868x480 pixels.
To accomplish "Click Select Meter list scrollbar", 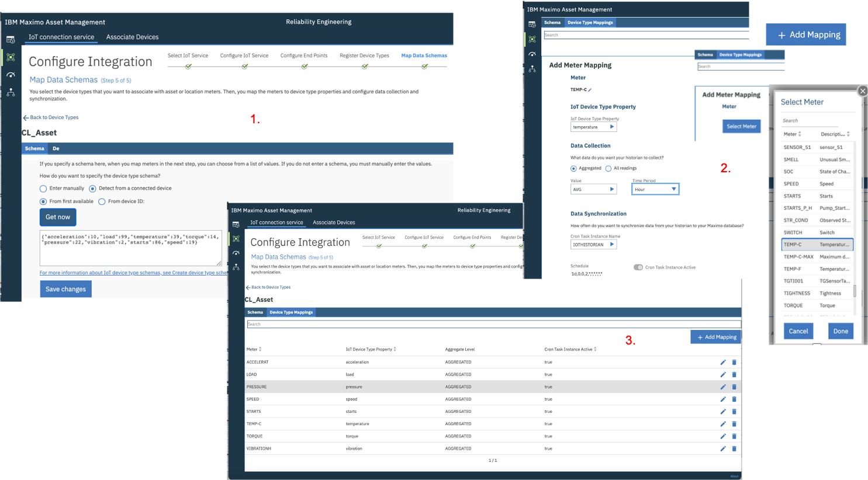I will pos(855,291).
